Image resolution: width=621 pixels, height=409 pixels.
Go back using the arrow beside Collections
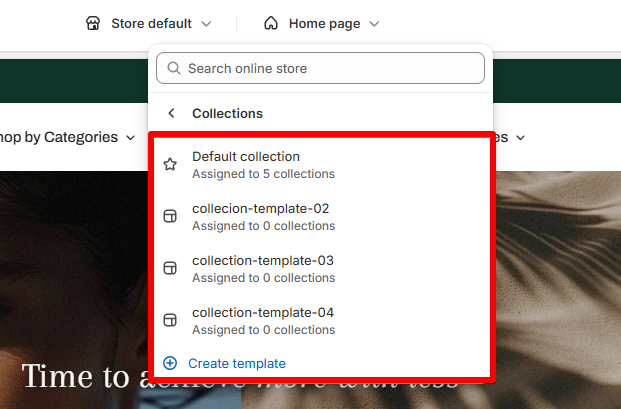pyautogui.click(x=171, y=113)
